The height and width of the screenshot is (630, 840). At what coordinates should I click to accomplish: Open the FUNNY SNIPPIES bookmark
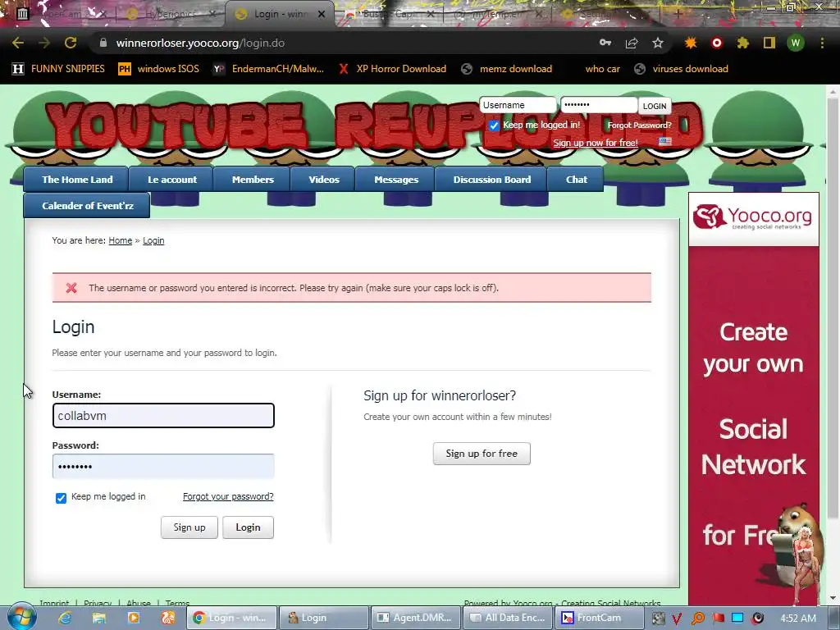[x=58, y=69]
